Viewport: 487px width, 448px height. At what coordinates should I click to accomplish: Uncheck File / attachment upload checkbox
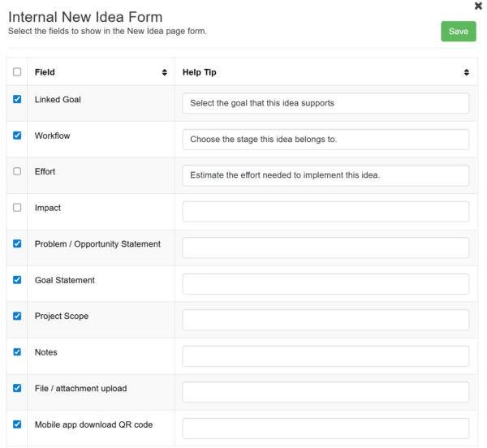[x=17, y=388]
